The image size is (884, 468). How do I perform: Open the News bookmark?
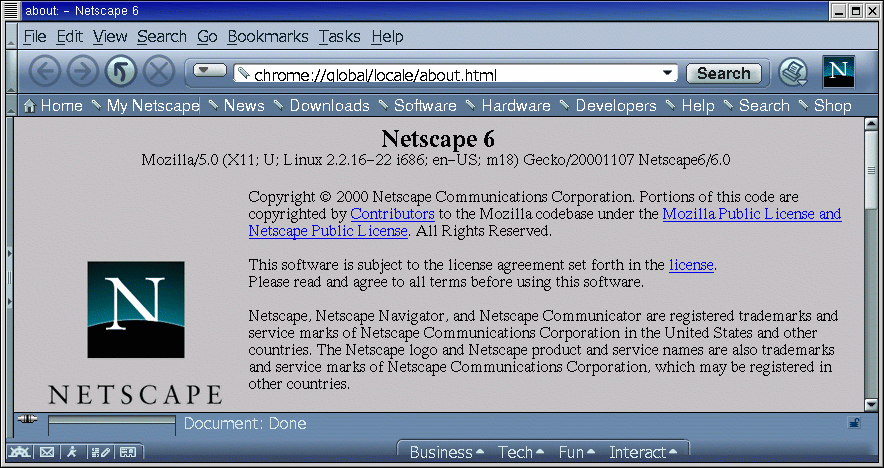tap(237, 105)
